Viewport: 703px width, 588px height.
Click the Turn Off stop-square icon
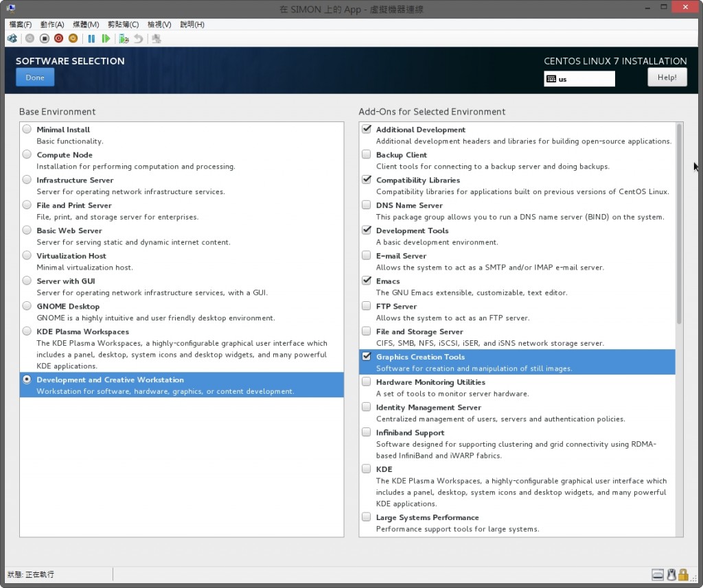pyautogui.click(x=45, y=38)
